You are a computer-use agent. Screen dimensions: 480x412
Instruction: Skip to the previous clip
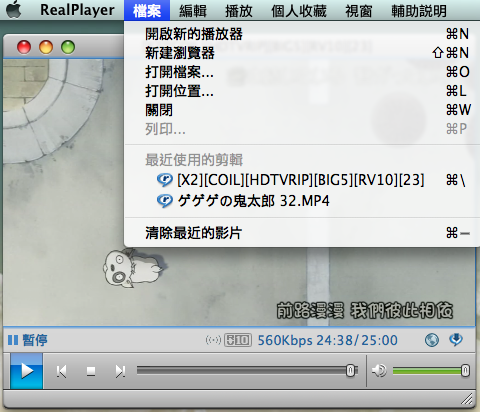[61, 371]
